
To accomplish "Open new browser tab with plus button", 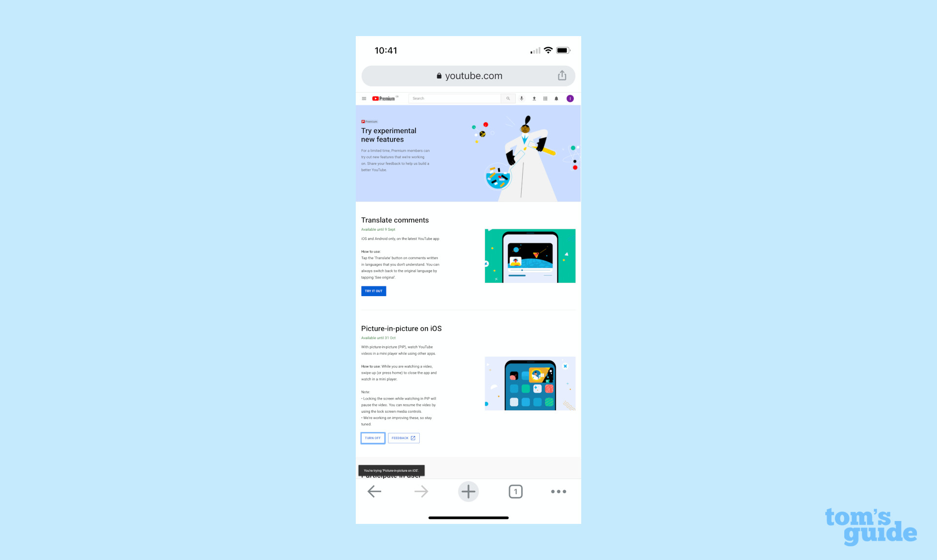I will click(x=468, y=492).
